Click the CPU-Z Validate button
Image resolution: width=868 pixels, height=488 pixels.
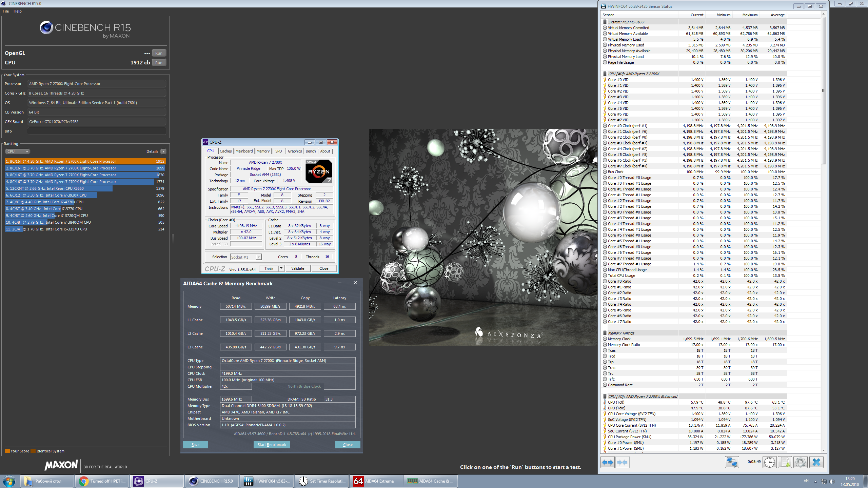[x=298, y=268]
